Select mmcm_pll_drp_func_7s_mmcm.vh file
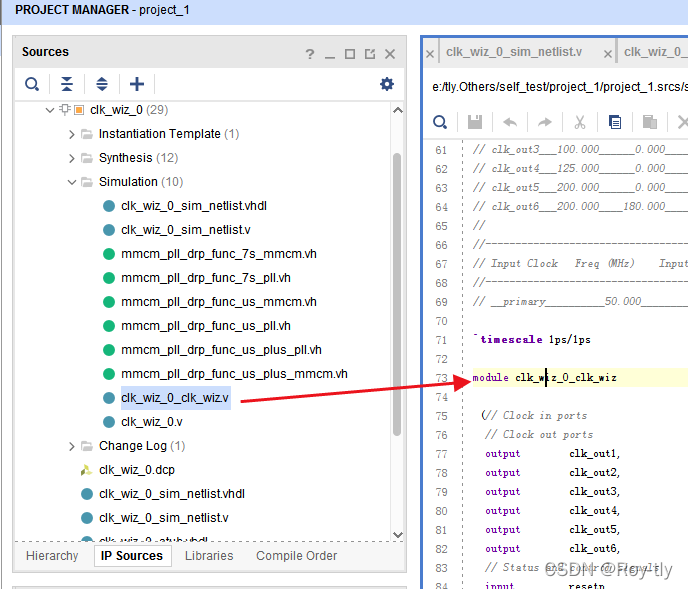The height and width of the screenshot is (589, 688). [x=219, y=254]
